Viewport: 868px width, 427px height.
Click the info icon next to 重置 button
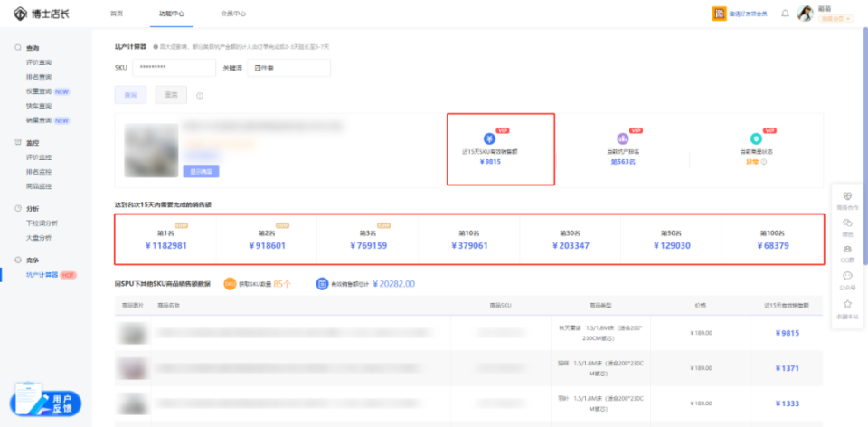[x=200, y=95]
